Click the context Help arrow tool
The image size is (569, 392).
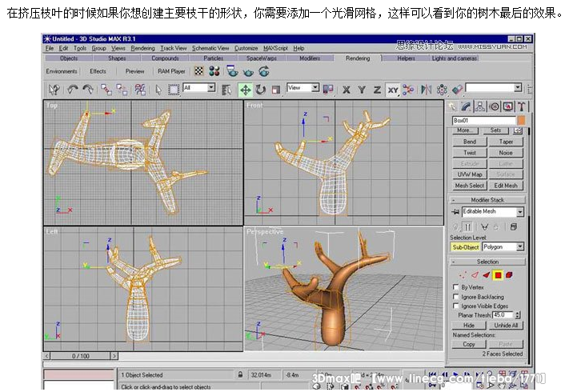point(54,90)
